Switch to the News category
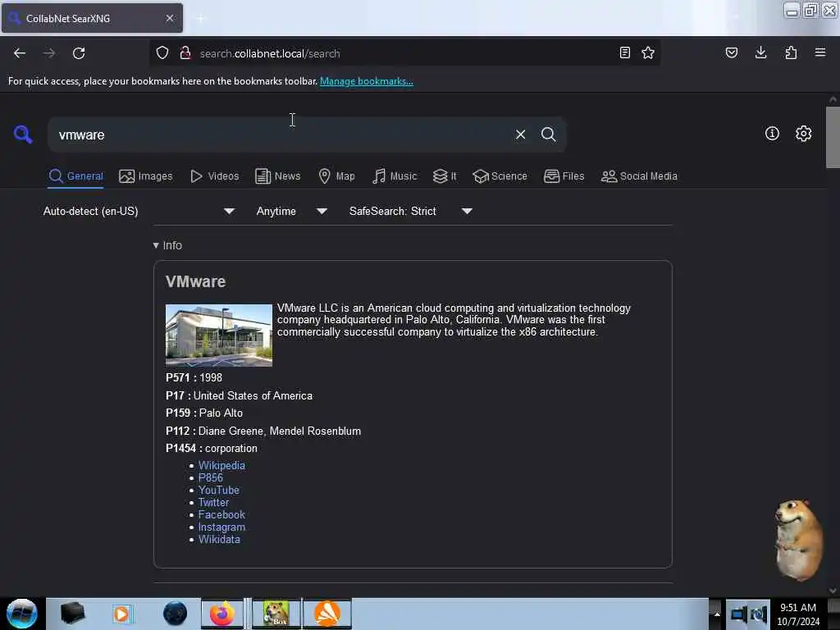Screen dimensions: 840x630 click(277, 176)
